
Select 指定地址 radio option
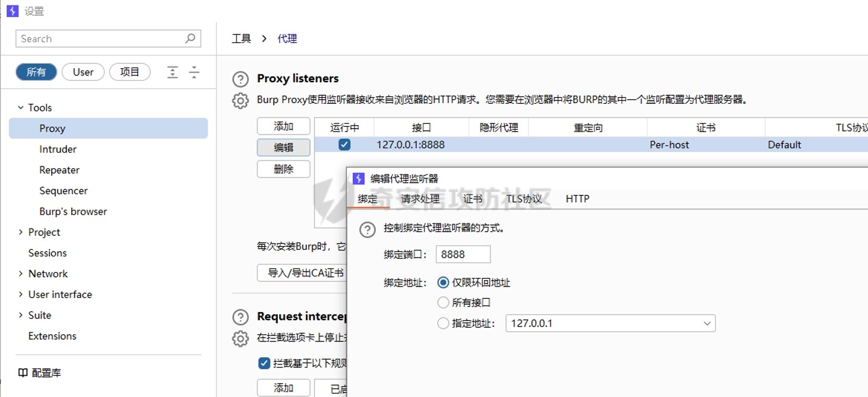(x=443, y=323)
